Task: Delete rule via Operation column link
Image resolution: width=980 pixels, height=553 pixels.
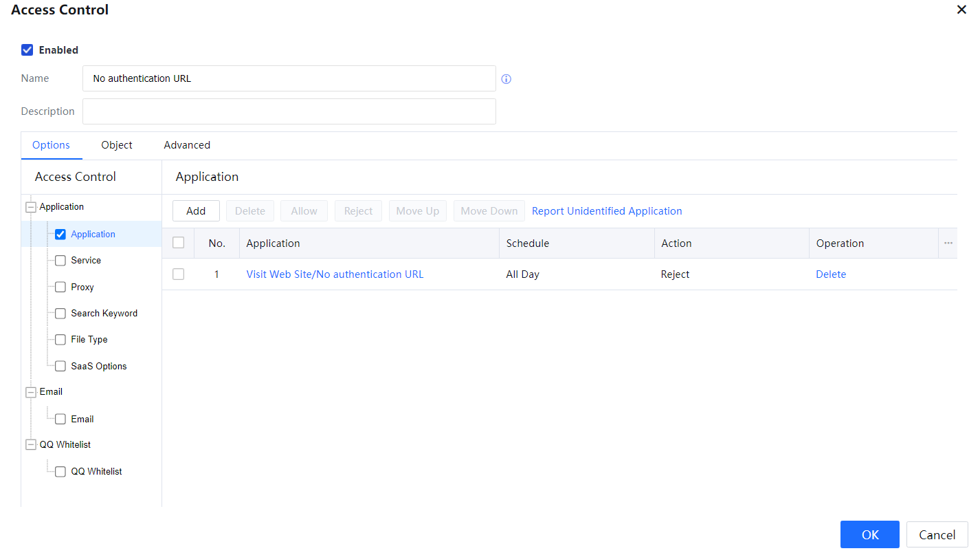Action: pyautogui.click(x=831, y=274)
